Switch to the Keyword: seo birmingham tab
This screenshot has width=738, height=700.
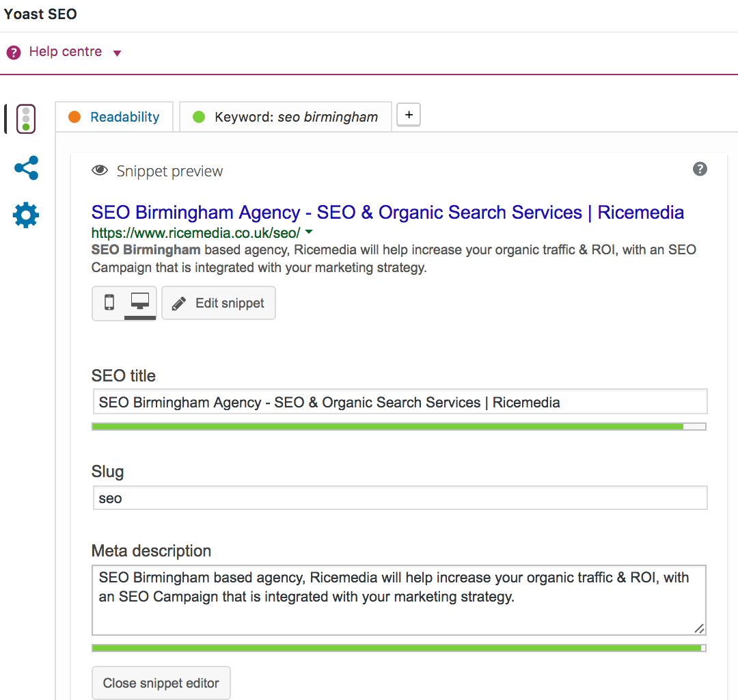[286, 117]
